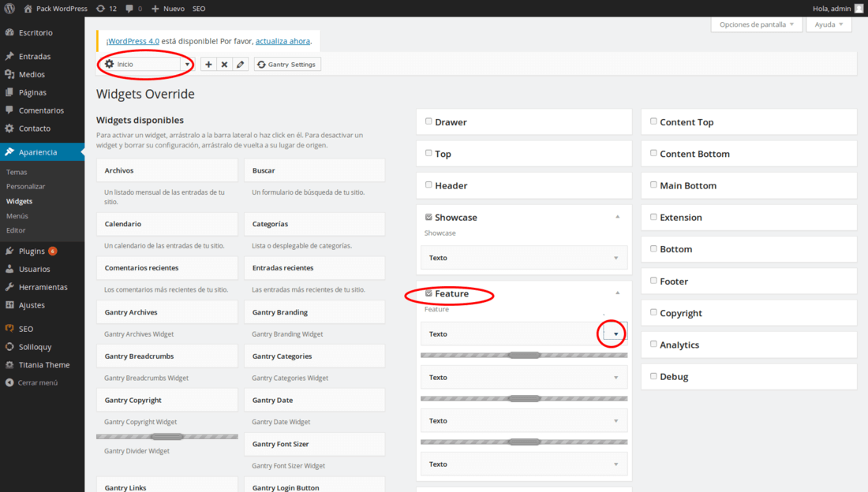Click the Gantry Settings button
The image size is (868, 492).
[x=287, y=64]
